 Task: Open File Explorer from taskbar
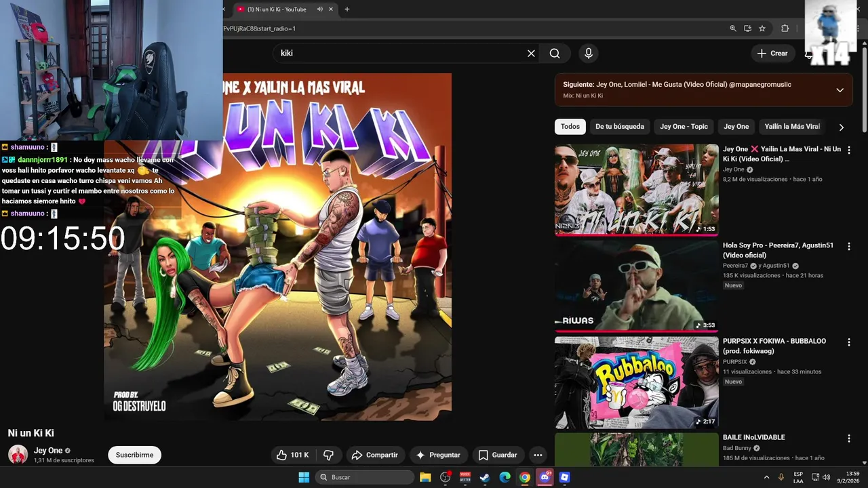tap(425, 477)
